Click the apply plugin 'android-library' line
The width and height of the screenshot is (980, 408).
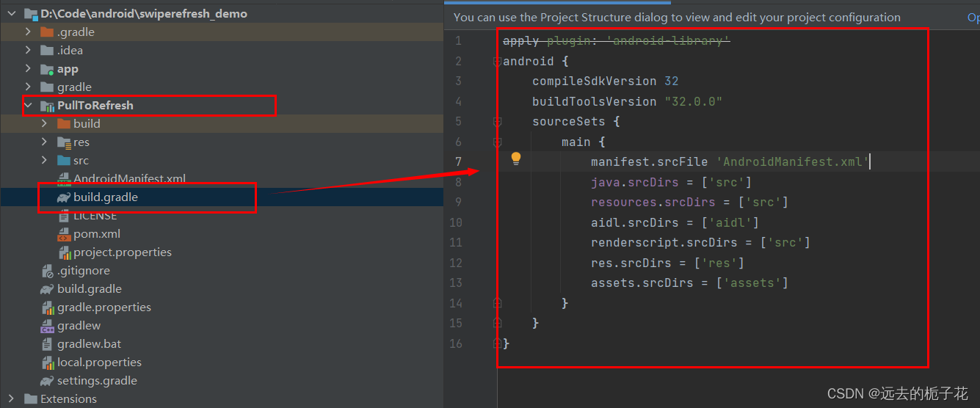[617, 40]
